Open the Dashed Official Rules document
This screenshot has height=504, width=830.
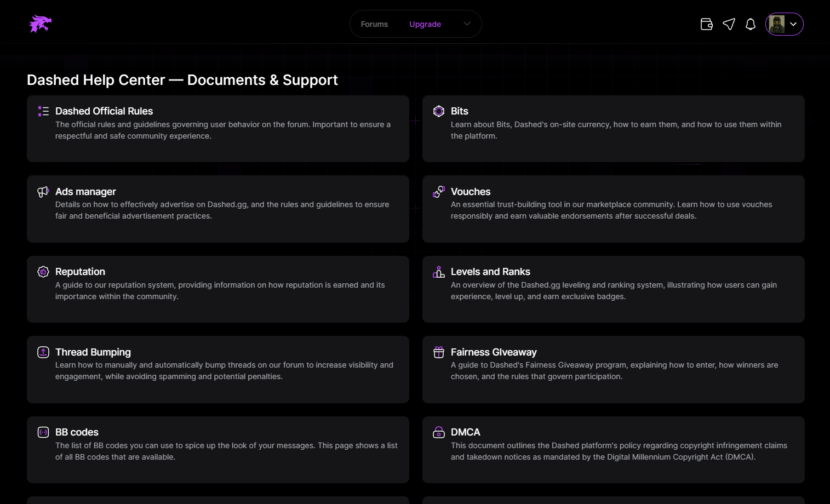(x=104, y=111)
